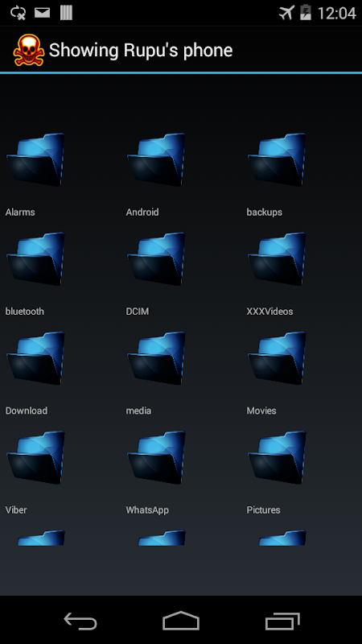This screenshot has width=362, height=644.
Task: Tap the recent apps navigation button
Action: pyautogui.click(x=282, y=621)
